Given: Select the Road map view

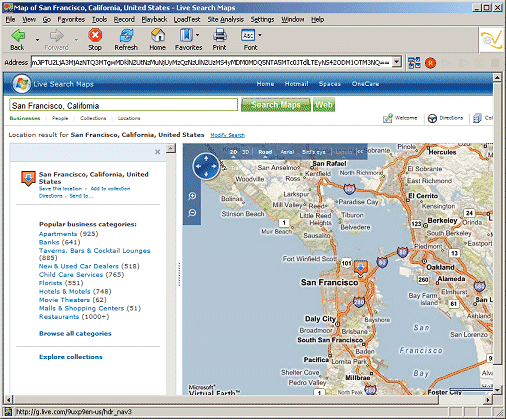Looking at the screenshot, I should 265,152.
